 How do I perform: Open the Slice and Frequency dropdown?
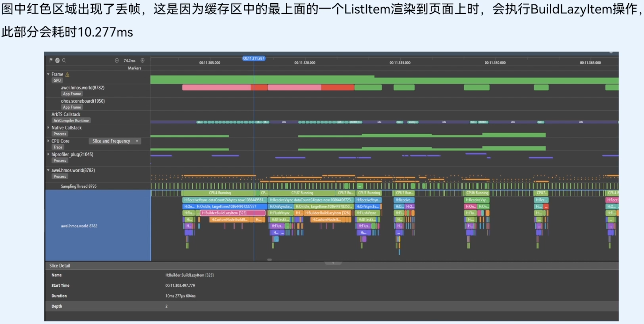[x=115, y=141]
